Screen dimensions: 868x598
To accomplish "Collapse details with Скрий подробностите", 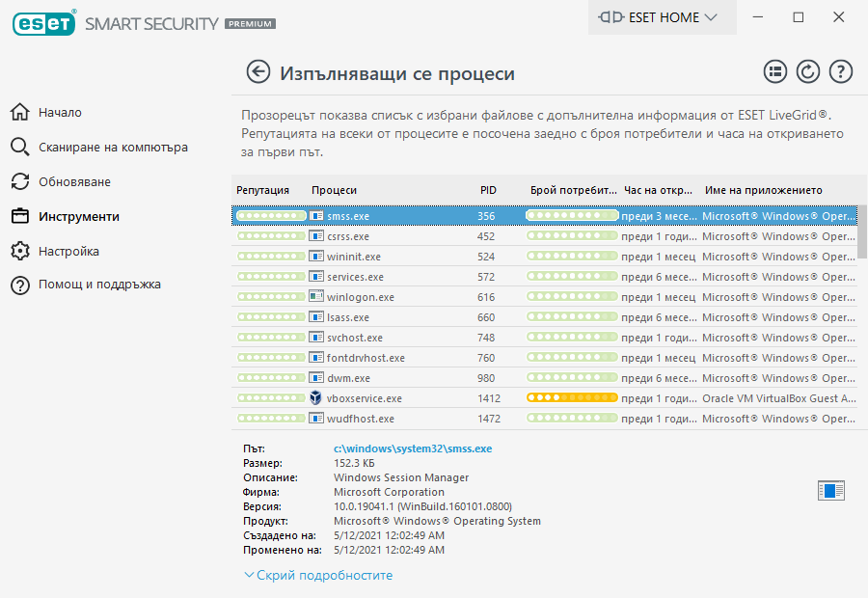I will [x=319, y=575].
